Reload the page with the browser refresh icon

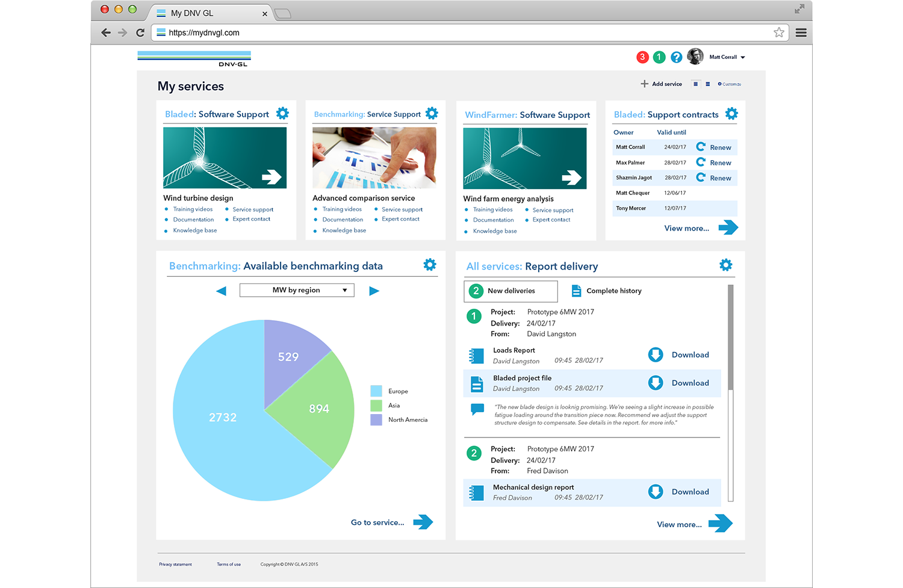point(140,33)
